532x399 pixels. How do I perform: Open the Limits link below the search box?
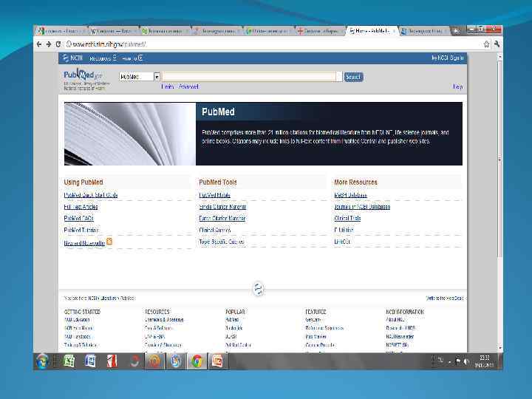(x=168, y=86)
